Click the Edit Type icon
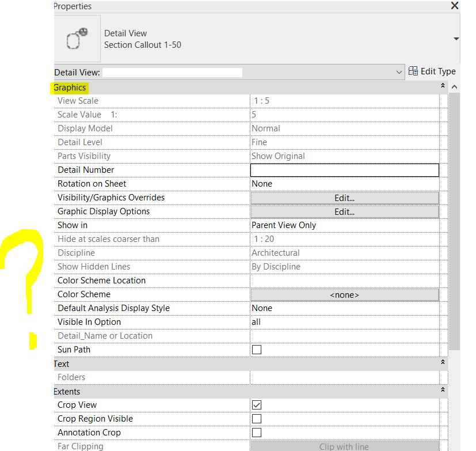The height and width of the screenshot is (451, 476). [x=413, y=71]
